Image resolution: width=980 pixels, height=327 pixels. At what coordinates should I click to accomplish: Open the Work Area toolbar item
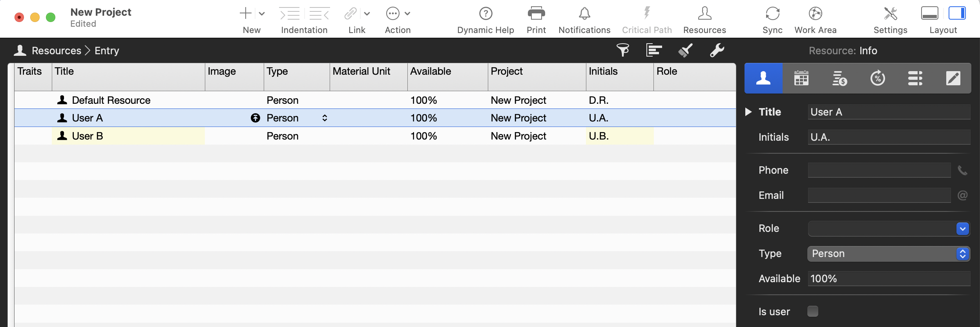pyautogui.click(x=815, y=14)
